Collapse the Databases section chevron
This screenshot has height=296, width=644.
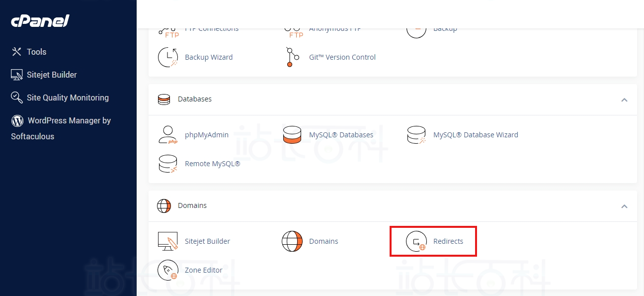[625, 99]
